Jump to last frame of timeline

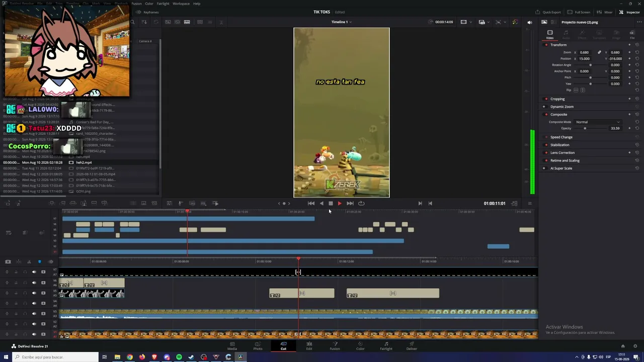[350, 204]
